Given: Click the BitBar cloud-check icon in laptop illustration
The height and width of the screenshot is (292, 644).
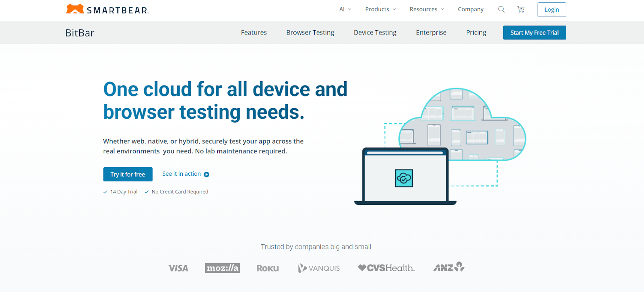Looking at the screenshot, I should [404, 178].
